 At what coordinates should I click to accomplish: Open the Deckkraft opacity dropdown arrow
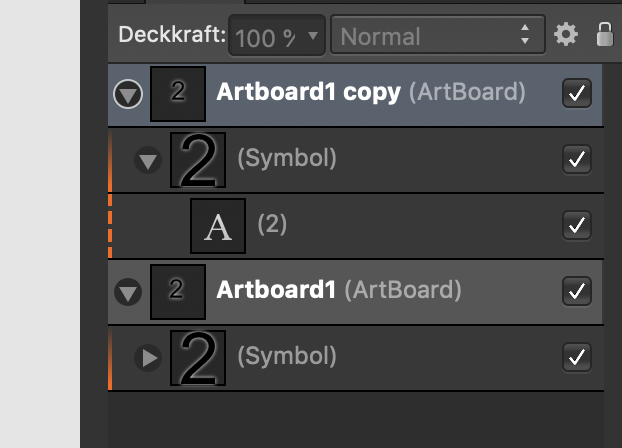pyautogui.click(x=313, y=36)
